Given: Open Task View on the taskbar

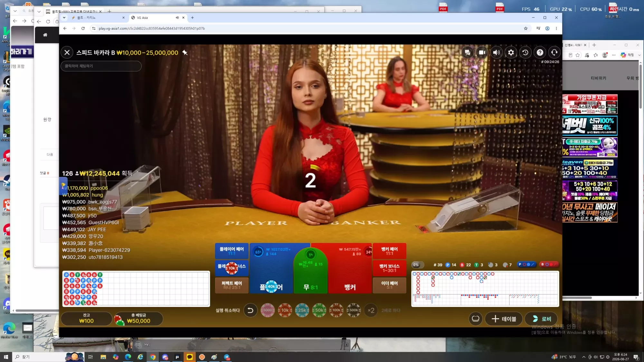Looking at the screenshot, I should [x=90, y=357].
